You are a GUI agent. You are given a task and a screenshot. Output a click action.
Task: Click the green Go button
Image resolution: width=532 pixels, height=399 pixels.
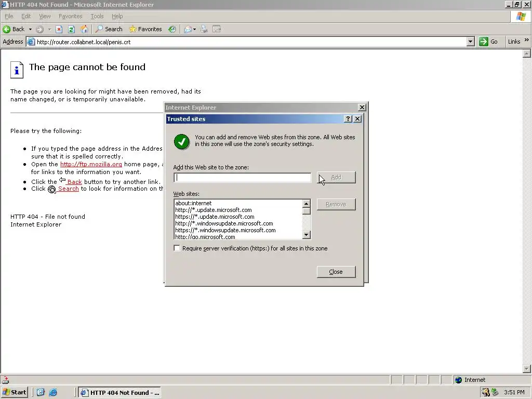coord(488,42)
